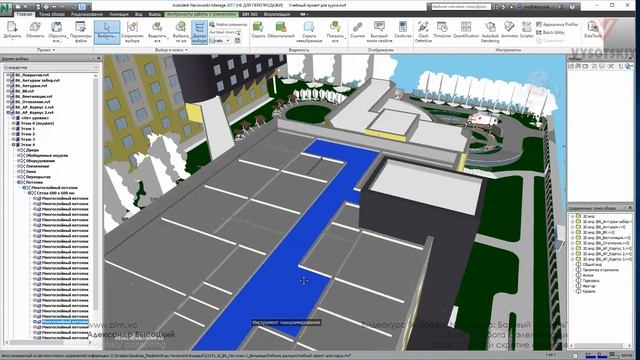Collapse the Корпус 2.rvt tree node
Screen dimensions: 640x360
click(8, 112)
